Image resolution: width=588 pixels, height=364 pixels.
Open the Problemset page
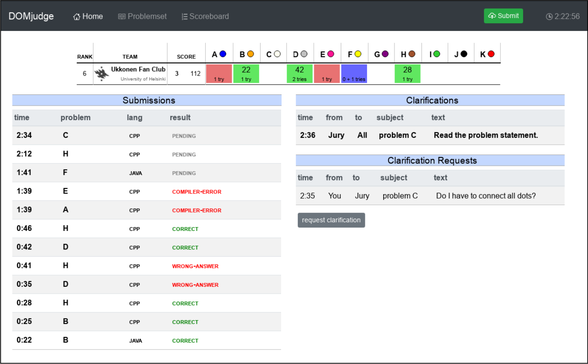[x=142, y=16]
